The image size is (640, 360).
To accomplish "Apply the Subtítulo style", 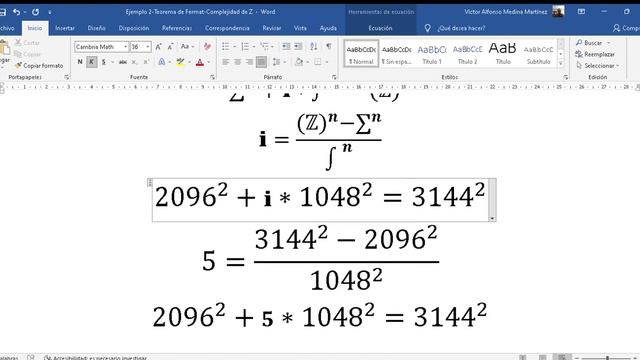I will (538, 53).
